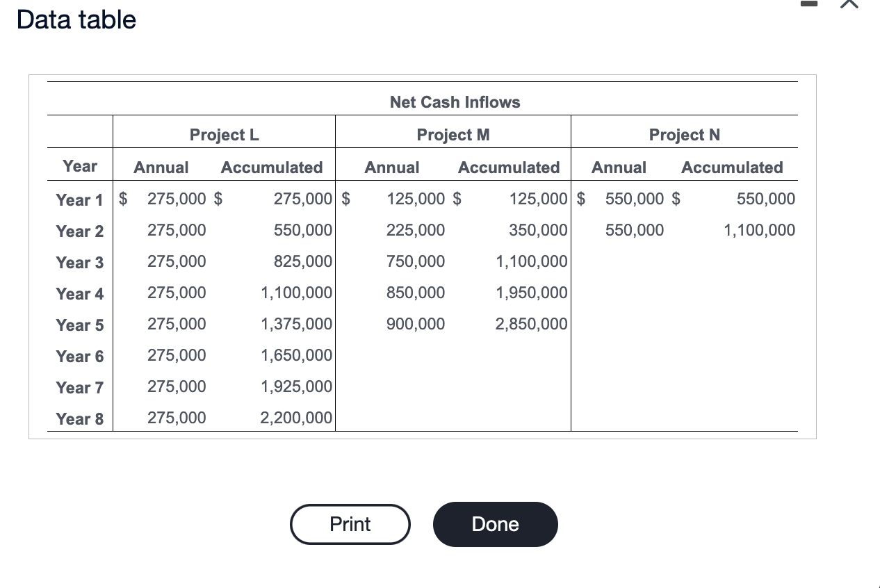Click Project L's Year 8 accumulated value 2,200,000
This screenshot has height=588, width=880.
click(297, 418)
